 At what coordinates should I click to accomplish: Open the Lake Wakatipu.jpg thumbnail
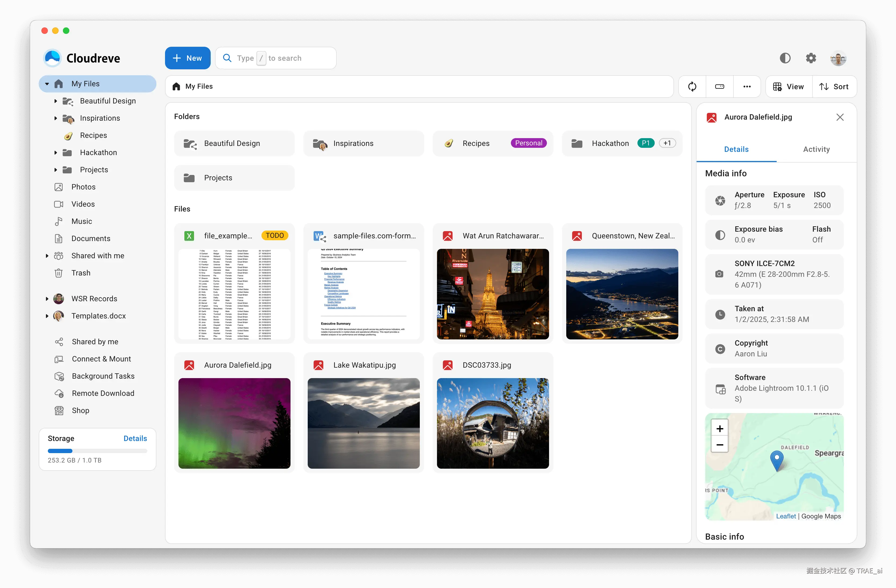pyautogui.click(x=363, y=423)
